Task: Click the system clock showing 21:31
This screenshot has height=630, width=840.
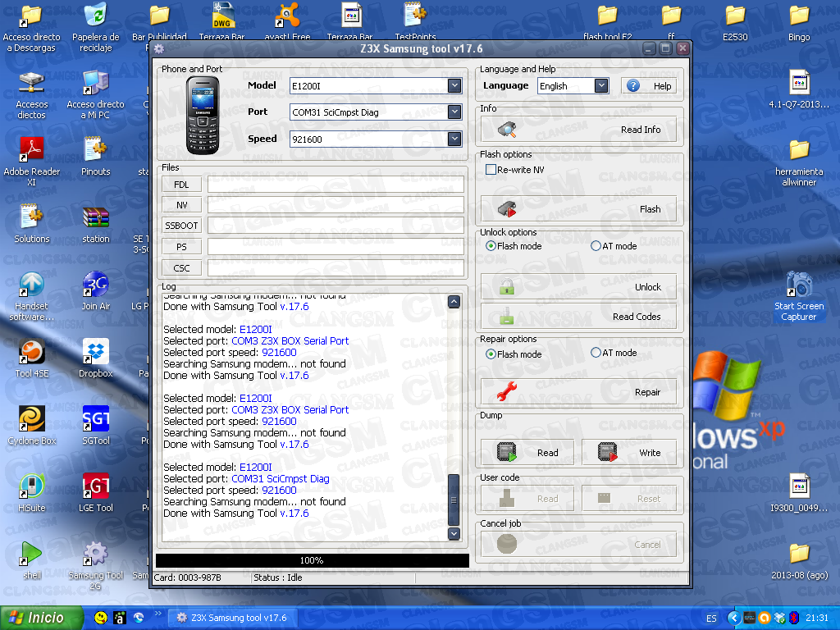Action: coord(816,618)
